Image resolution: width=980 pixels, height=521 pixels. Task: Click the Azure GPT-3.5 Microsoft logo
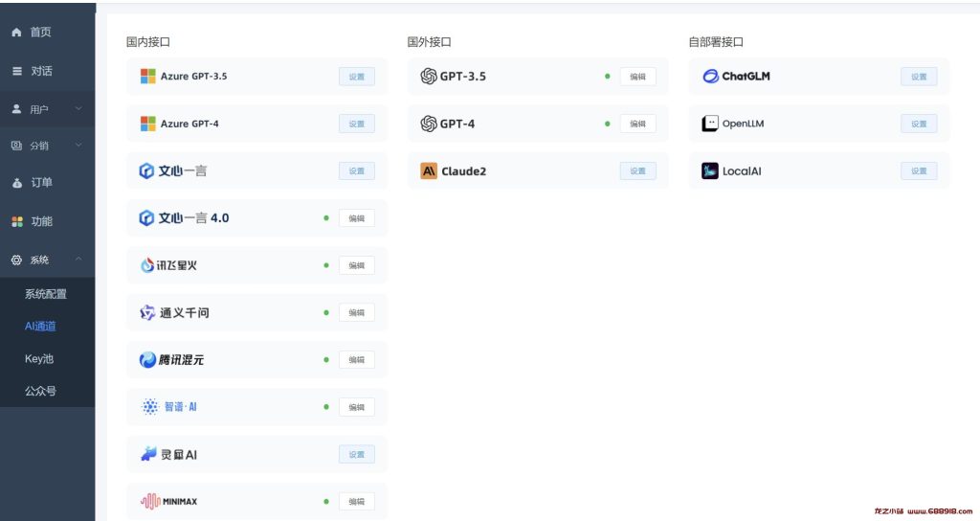(x=148, y=77)
